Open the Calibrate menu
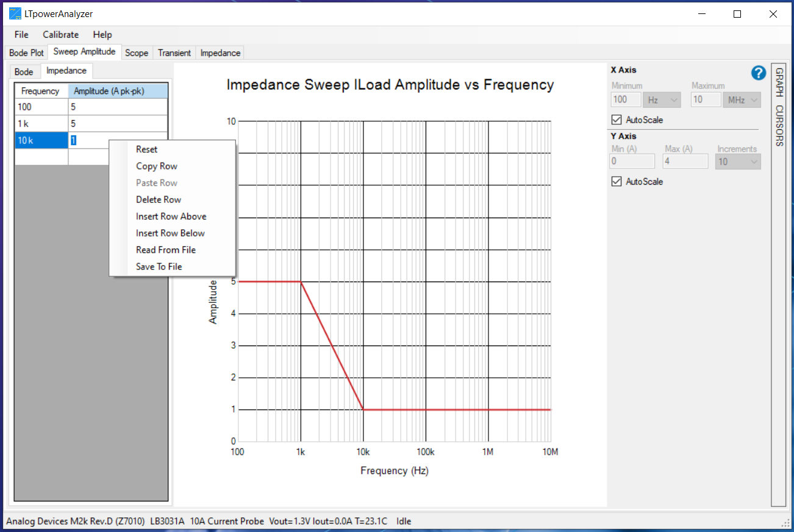 [x=60, y=35]
